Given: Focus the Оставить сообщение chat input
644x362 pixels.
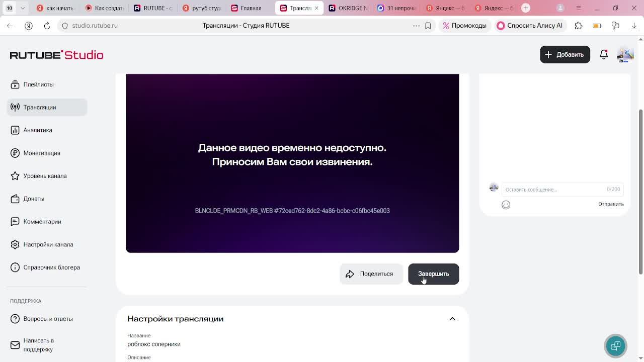Looking at the screenshot, I should pos(562,190).
